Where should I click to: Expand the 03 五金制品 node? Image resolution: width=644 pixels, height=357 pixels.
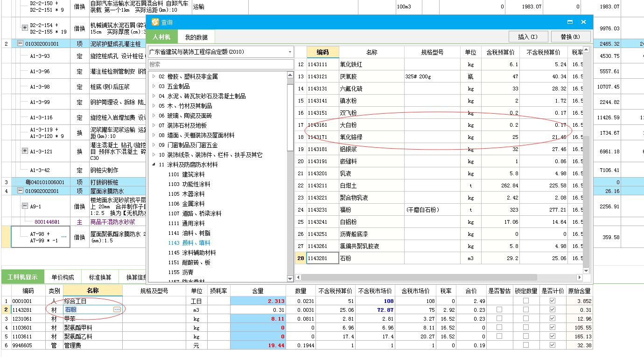click(154, 86)
